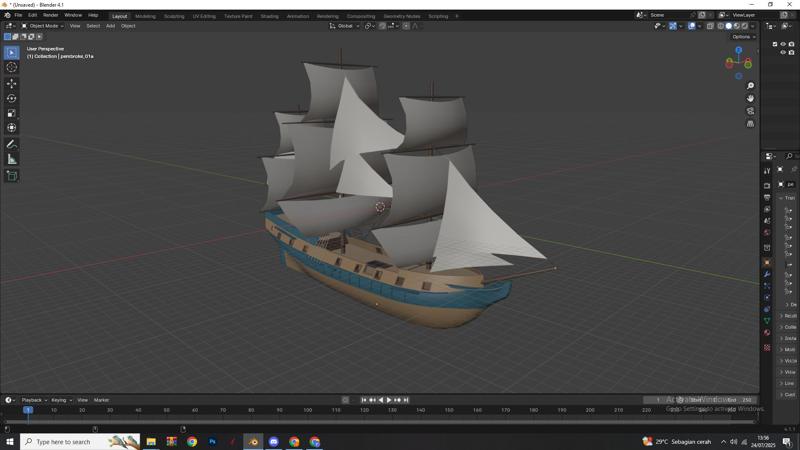Click the End frame 250 field
800x450 pixels.
739,400
